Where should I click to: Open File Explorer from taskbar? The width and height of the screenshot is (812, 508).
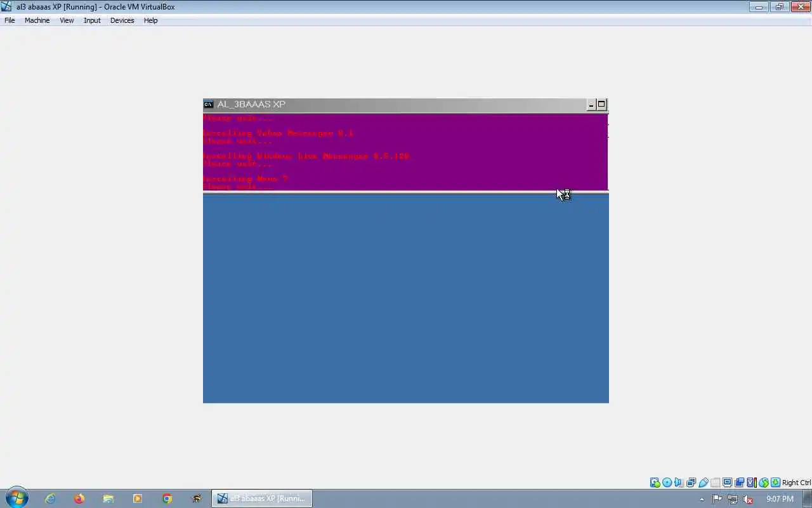click(108, 498)
